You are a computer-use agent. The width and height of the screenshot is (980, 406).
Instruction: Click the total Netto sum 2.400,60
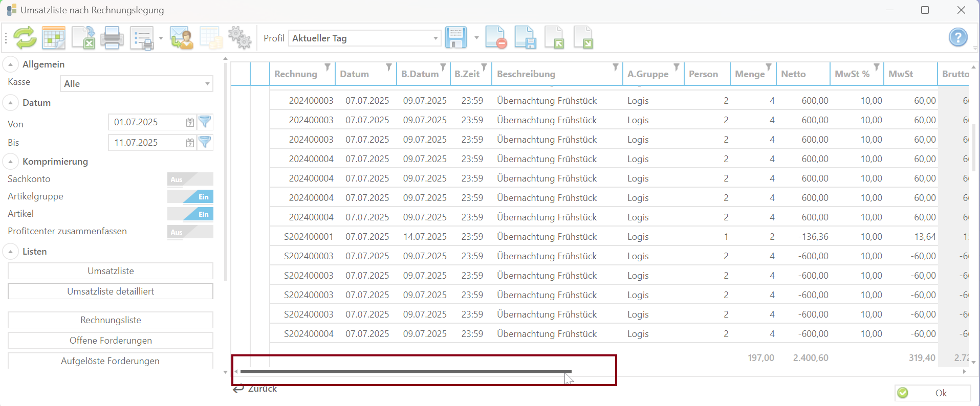[x=811, y=358]
